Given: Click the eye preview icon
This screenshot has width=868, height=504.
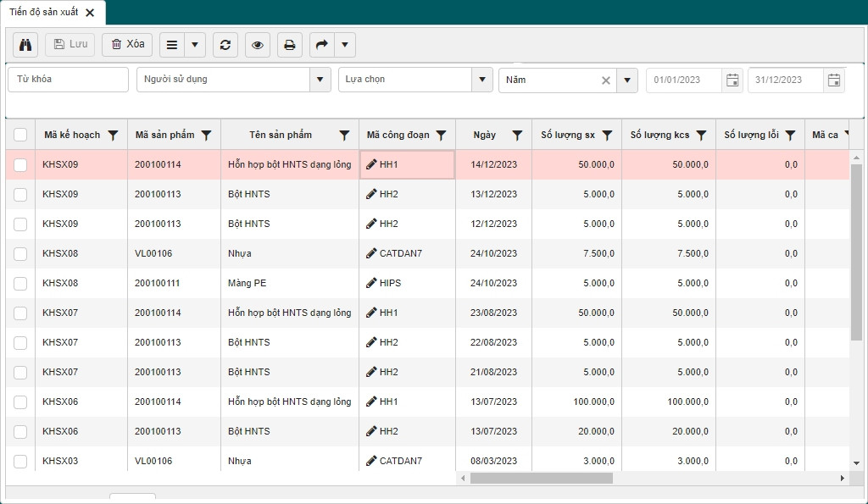Looking at the screenshot, I should pos(257,44).
